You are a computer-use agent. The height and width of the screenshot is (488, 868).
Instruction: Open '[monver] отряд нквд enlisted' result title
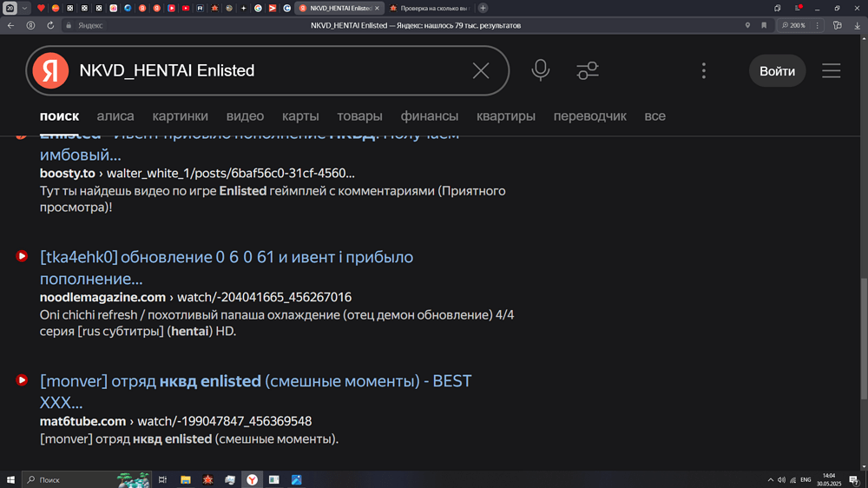[x=255, y=392]
